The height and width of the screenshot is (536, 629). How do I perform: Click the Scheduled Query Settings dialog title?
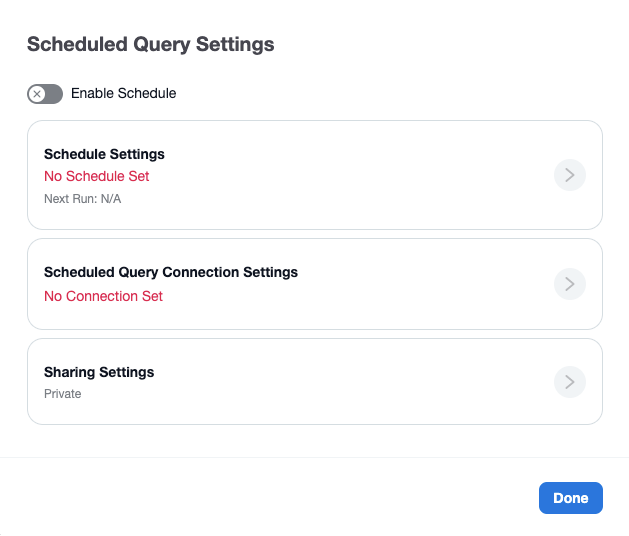(150, 45)
